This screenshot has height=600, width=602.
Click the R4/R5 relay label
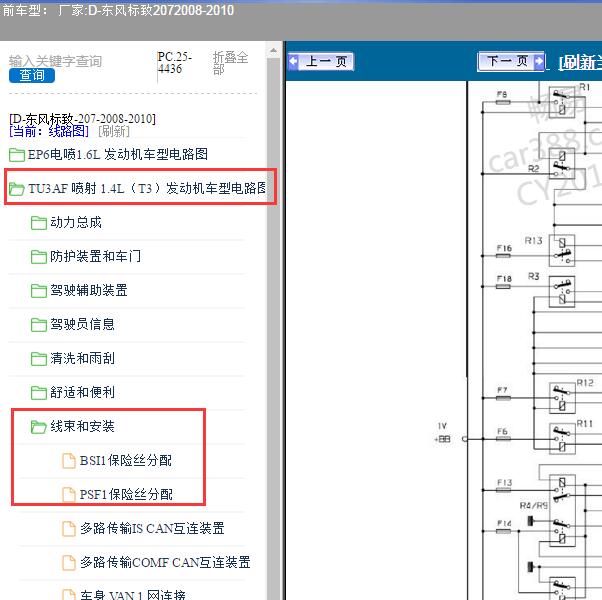(534, 506)
